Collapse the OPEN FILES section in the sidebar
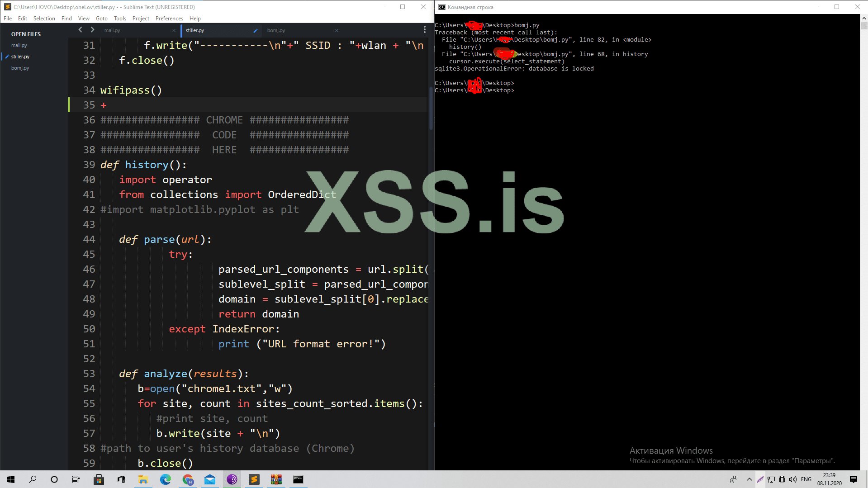The height and width of the screenshot is (488, 868). pos(26,34)
